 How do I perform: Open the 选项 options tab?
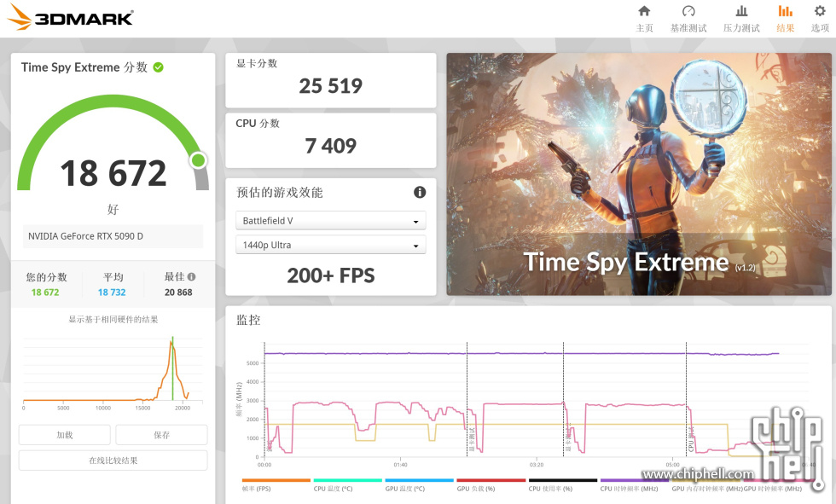[x=820, y=19]
